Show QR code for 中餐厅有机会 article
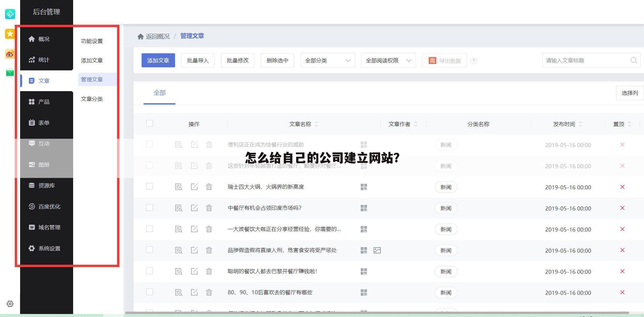This screenshot has height=317, width=644. (x=364, y=208)
